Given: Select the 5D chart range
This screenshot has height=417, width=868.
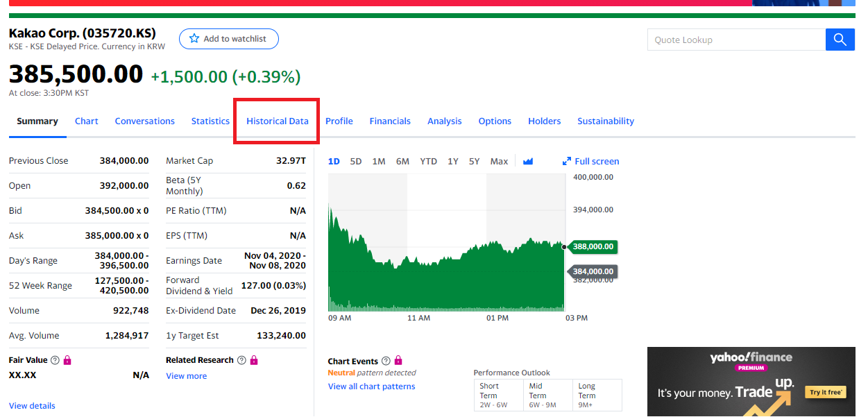Looking at the screenshot, I should [356, 161].
